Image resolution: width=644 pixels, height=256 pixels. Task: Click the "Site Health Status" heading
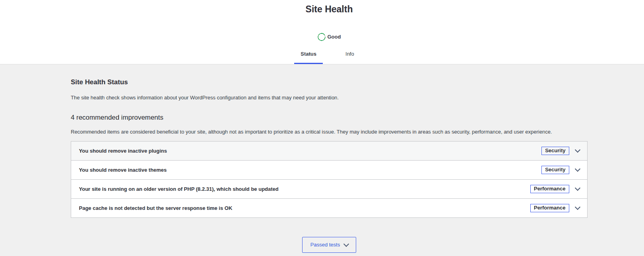[x=99, y=82]
